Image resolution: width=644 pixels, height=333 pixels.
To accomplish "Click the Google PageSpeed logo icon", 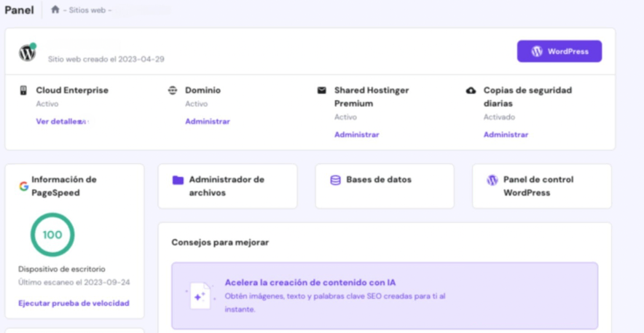I will tap(24, 186).
